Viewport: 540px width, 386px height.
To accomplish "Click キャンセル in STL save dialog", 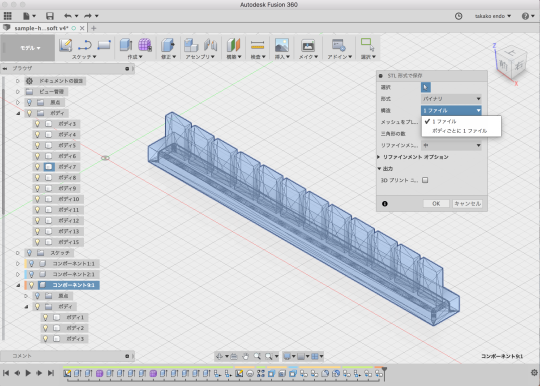I will (467, 204).
